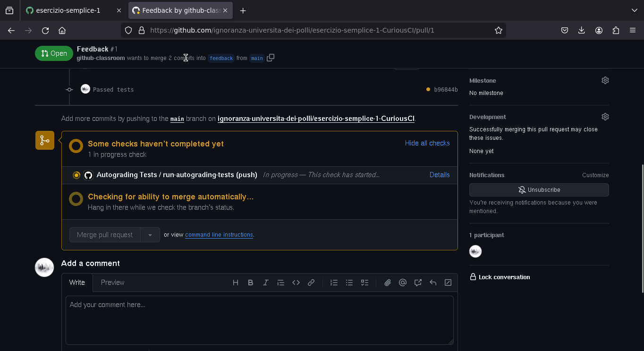Open the browser downloads panel

tap(582, 30)
